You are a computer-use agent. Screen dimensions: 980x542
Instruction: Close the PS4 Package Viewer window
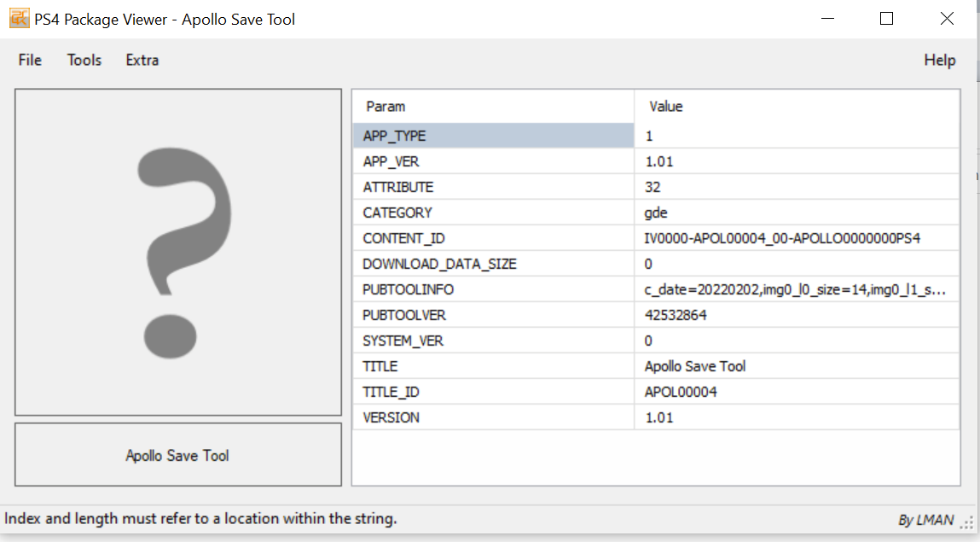tap(947, 19)
